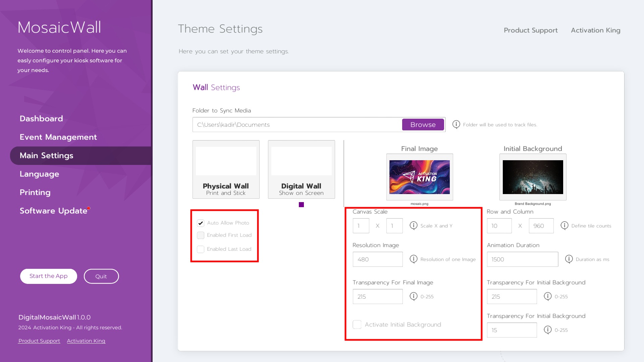The image size is (644, 362).
Task: Click the purple Digital Wall selection indicator
Action: [301, 205]
